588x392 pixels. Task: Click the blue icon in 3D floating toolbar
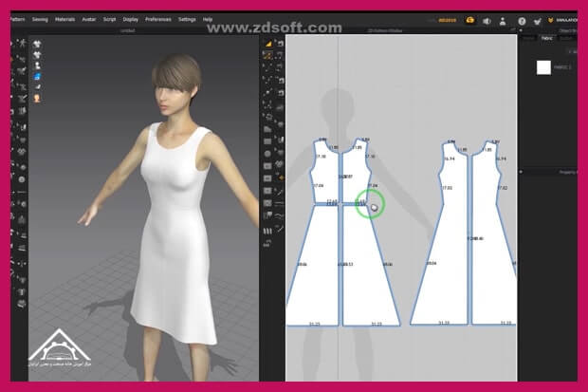[36, 75]
